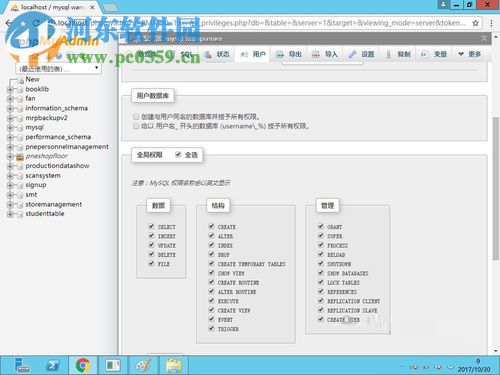Open the 变量 (Variables) tab

tap(434, 54)
